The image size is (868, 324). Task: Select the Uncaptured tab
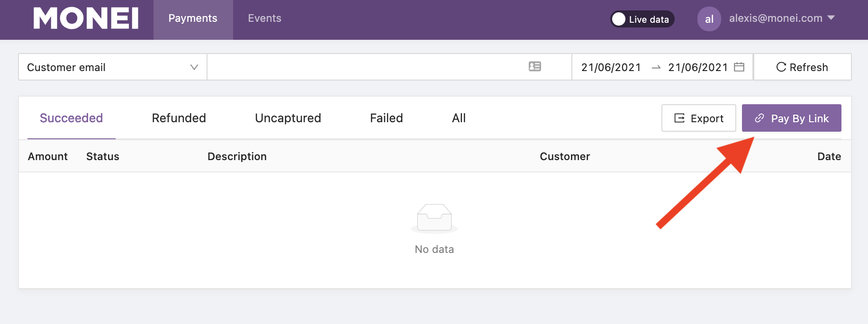pyautogui.click(x=288, y=118)
